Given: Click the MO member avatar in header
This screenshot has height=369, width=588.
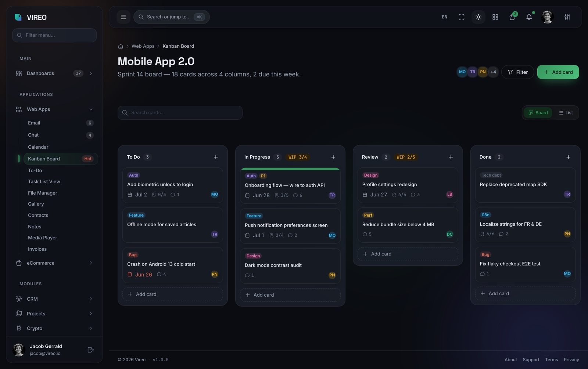Looking at the screenshot, I should [x=462, y=72].
